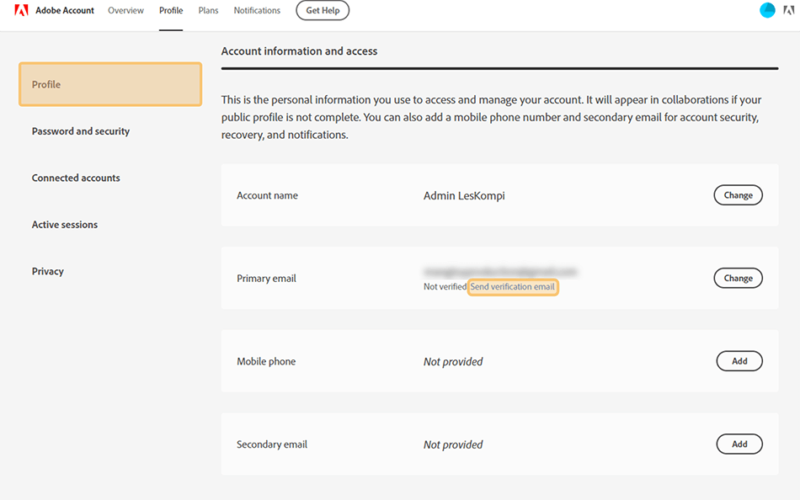Click the 'Account name' label
The height and width of the screenshot is (500, 800).
point(267,195)
